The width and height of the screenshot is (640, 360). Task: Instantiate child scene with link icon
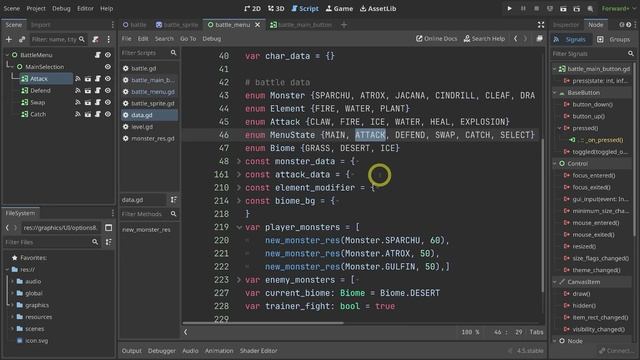(x=22, y=40)
